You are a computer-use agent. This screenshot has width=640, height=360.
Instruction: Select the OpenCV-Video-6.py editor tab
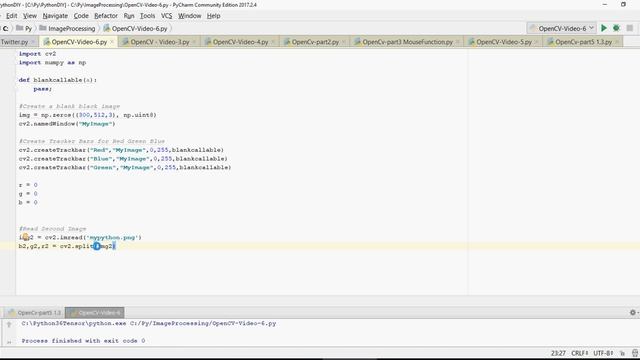pos(79,42)
